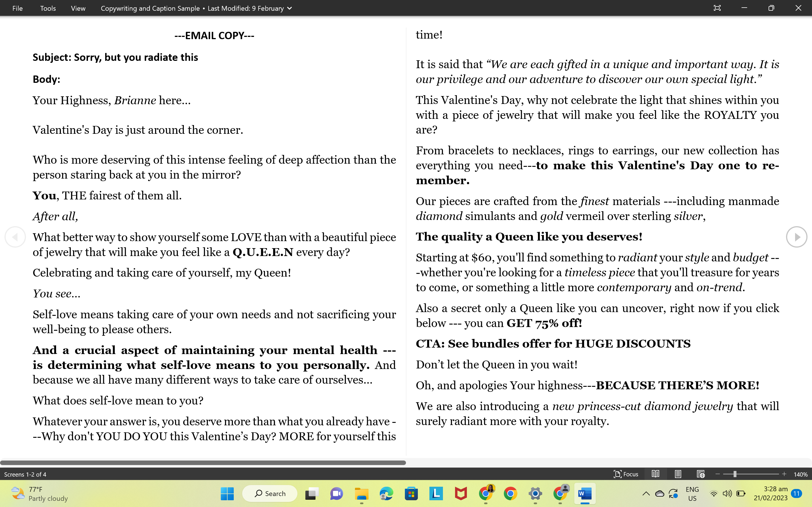The height and width of the screenshot is (507, 812).
Task: Click the zoom out minus button
Action: pos(718,474)
